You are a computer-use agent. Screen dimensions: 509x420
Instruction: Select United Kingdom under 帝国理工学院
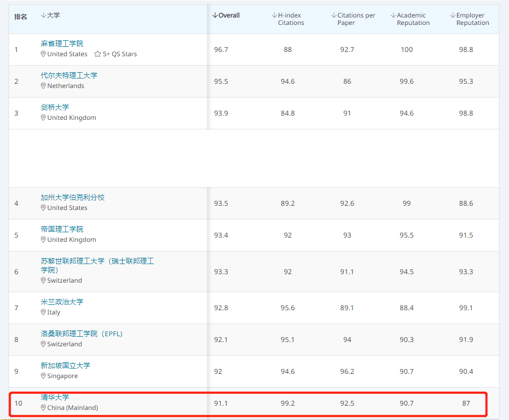coord(72,240)
